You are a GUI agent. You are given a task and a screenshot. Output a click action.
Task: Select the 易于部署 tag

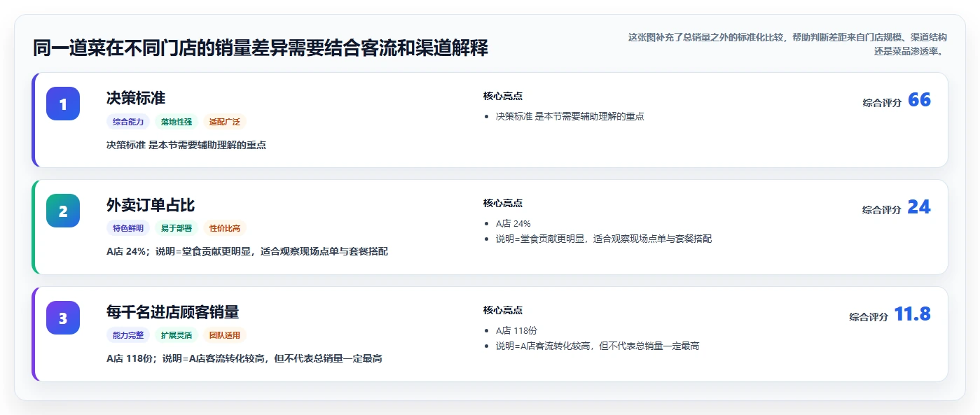(177, 228)
